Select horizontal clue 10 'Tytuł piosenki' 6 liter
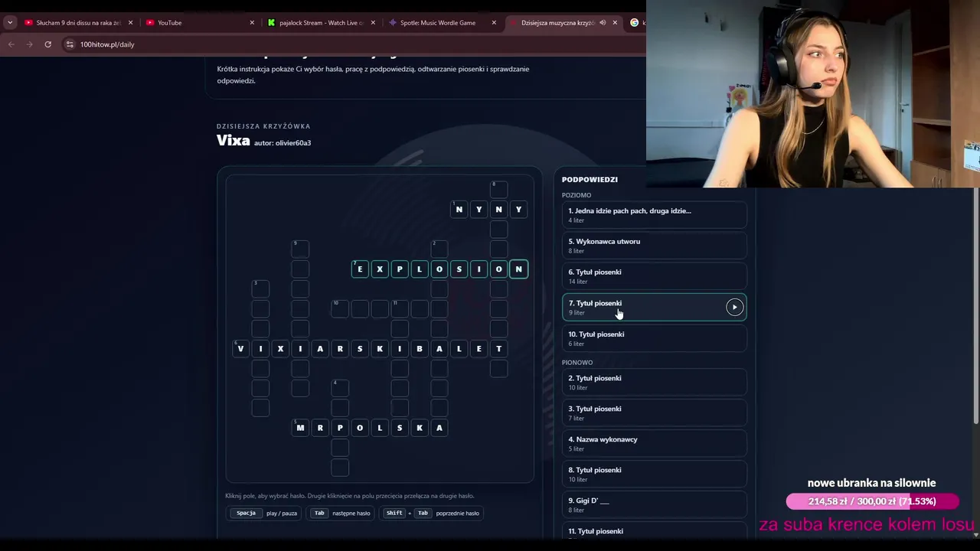The height and width of the screenshot is (551, 980). (x=654, y=338)
